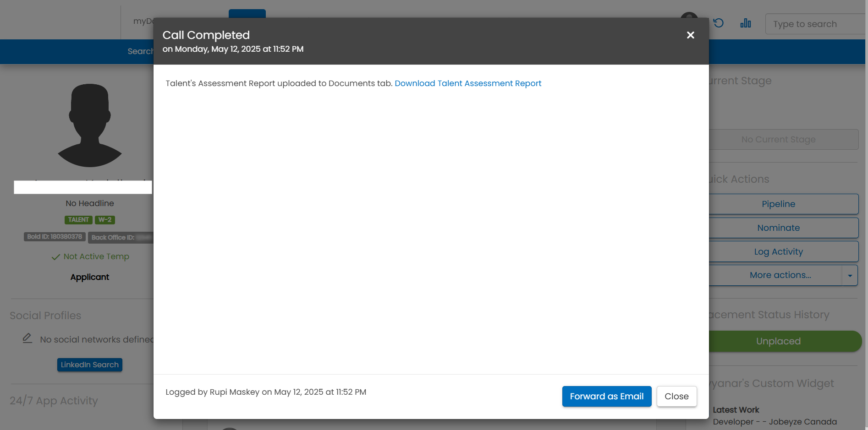Viewport: 868px width, 430px height.
Task: Click the pencil edit icon under Social Profiles
Action: [27, 338]
